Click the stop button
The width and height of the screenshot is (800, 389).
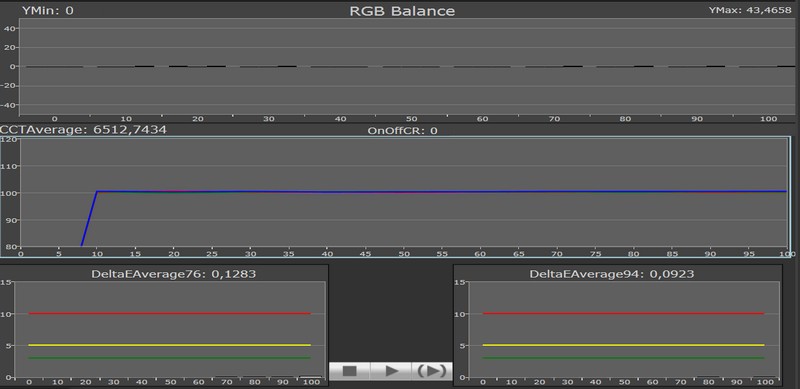click(349, 371)
